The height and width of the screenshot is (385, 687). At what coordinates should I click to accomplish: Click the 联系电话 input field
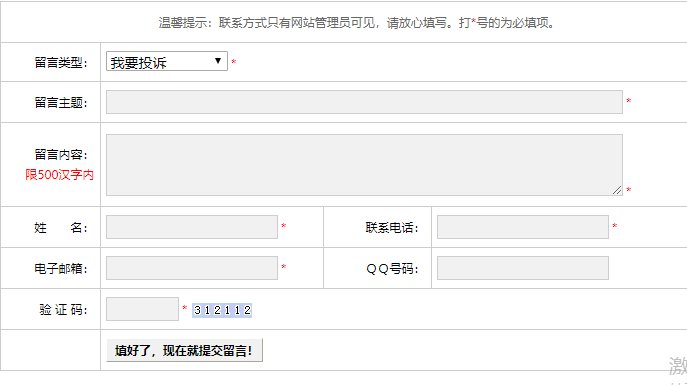(x=523, y=227)
